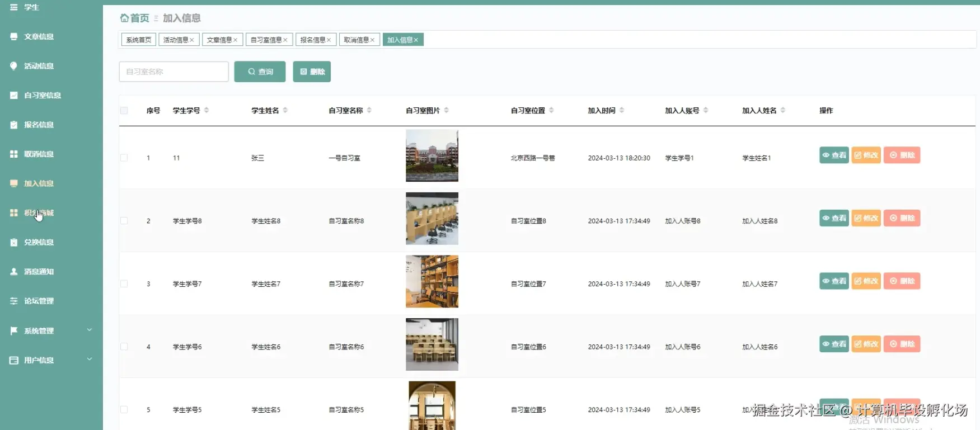Click the home icon in breadcrumb

[x=124, y=18]
